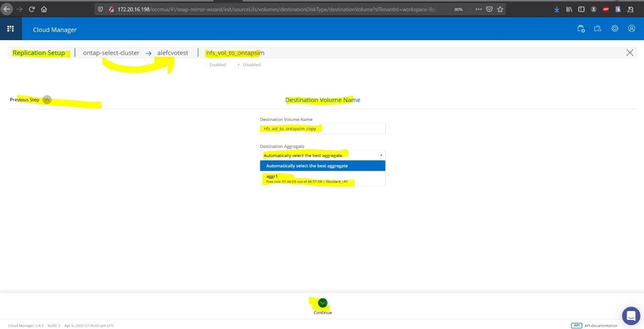The width and height of the screenshot is (644, 329).
Task: Click the green Continue checkmark button
Action: (x=323, y=303)
